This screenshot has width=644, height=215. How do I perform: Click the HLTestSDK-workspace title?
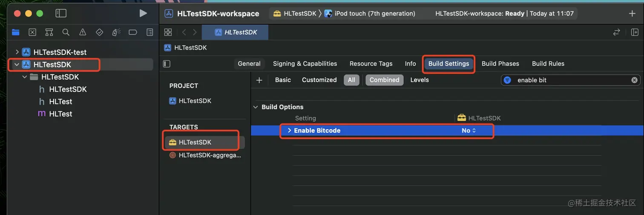[218, 14]
